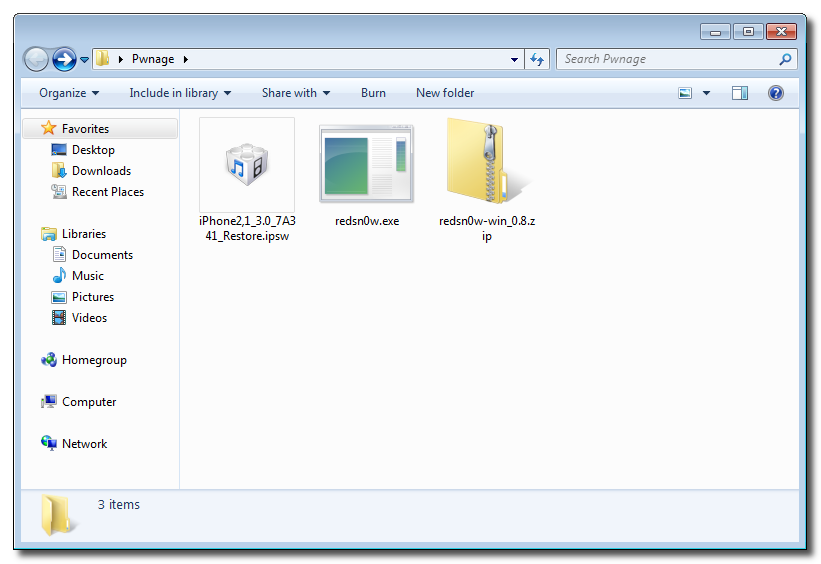
Task: Click Burn in the toolbar
Action: coord(373,93)
